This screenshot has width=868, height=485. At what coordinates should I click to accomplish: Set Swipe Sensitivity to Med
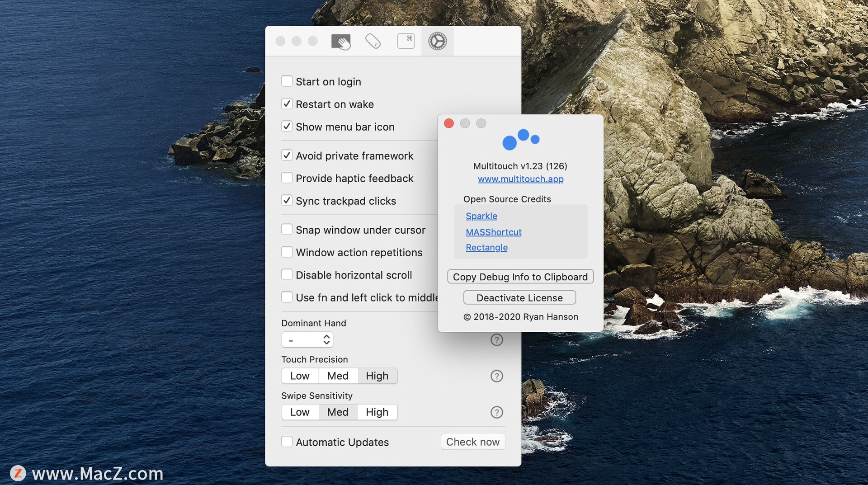coord(338,412)
